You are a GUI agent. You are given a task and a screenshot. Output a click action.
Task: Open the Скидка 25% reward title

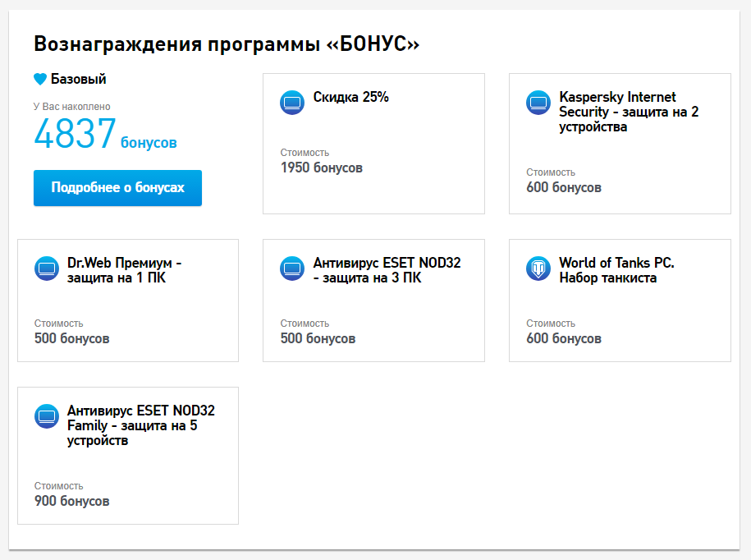click(x=350, y=97)
